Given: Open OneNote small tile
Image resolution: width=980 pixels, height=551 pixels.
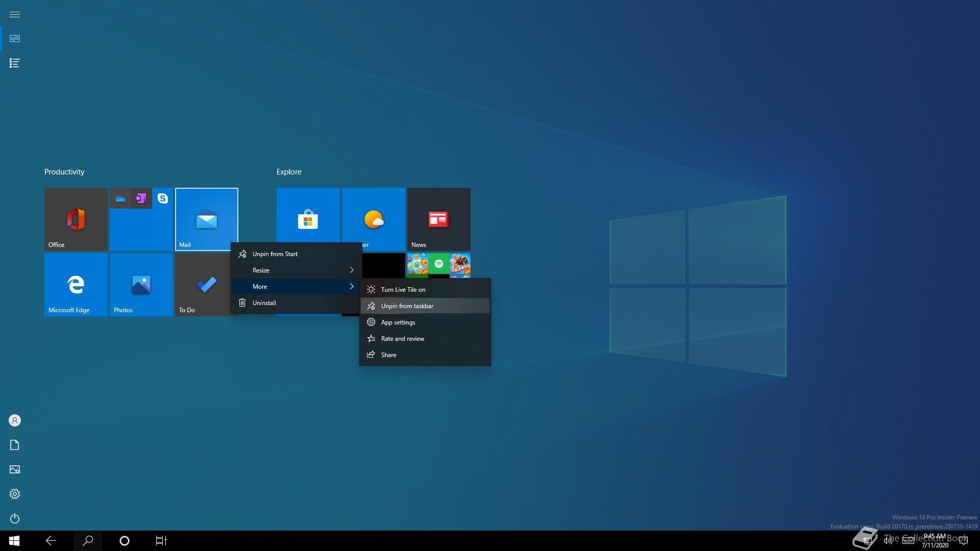Looking at the screenshot, I should point(141,198).
